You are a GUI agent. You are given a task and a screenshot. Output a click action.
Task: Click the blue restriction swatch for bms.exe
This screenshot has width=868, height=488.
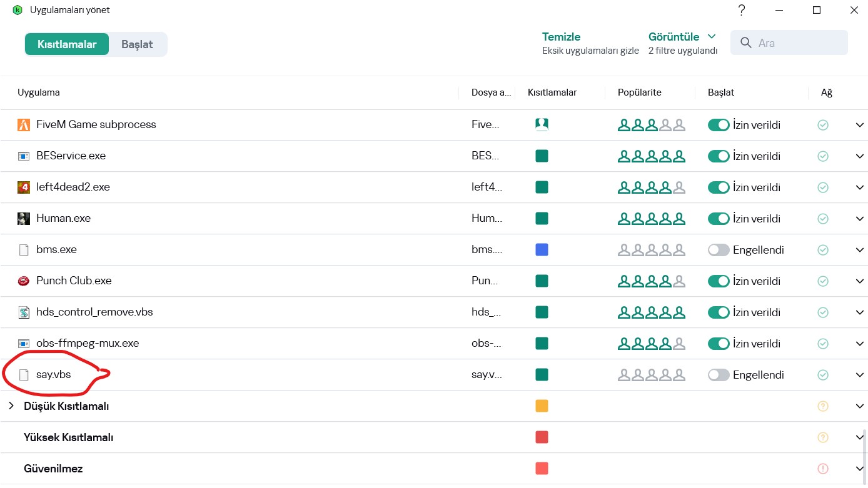click(542, 250)
